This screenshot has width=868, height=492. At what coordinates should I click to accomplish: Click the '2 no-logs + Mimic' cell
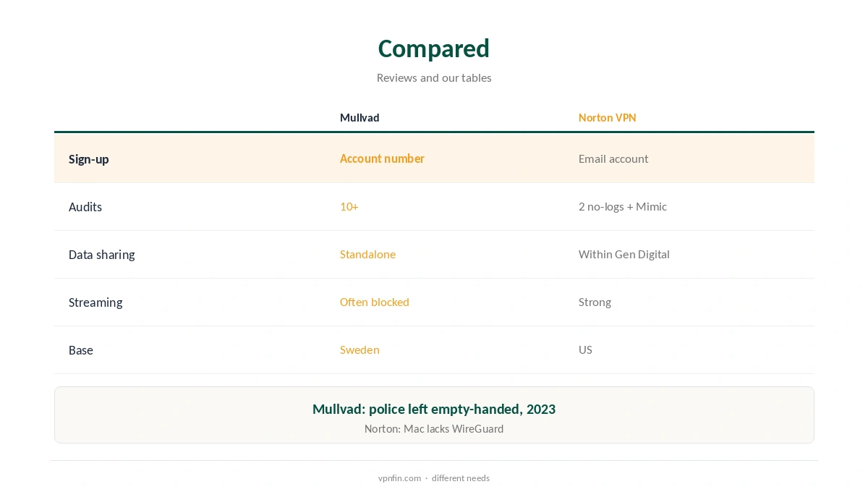tap(623, 206)
